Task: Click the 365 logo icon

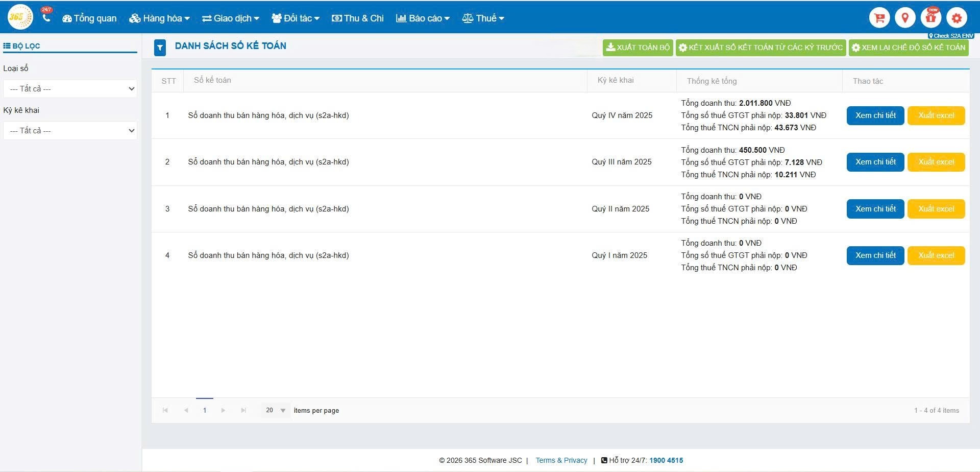Action: coord(20,17)
